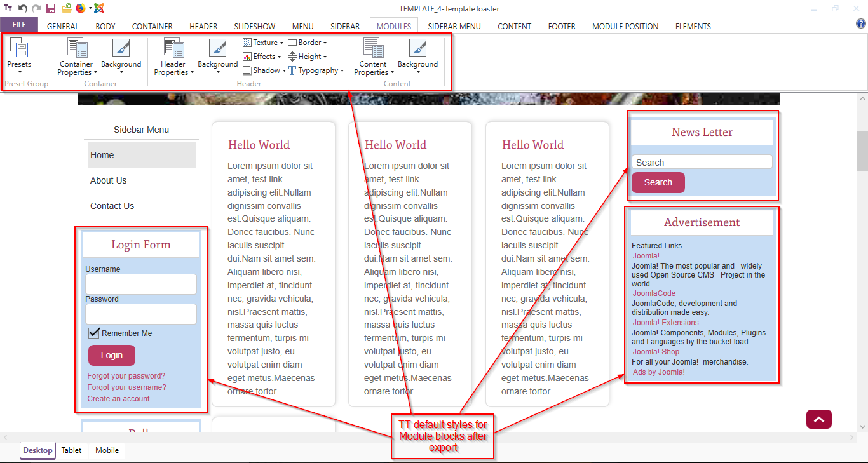
Task: Switch to the ELEMENTS tab
Action: (693, 26)
